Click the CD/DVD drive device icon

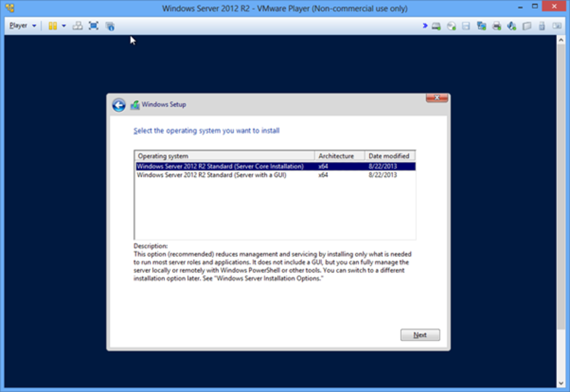[451, 26]
